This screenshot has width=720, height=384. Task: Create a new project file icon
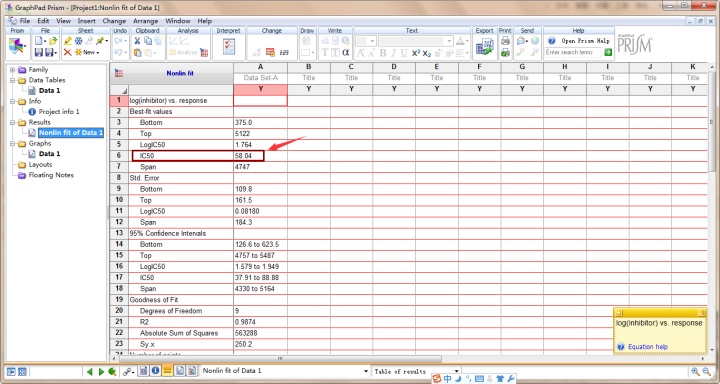coord(39,41)
